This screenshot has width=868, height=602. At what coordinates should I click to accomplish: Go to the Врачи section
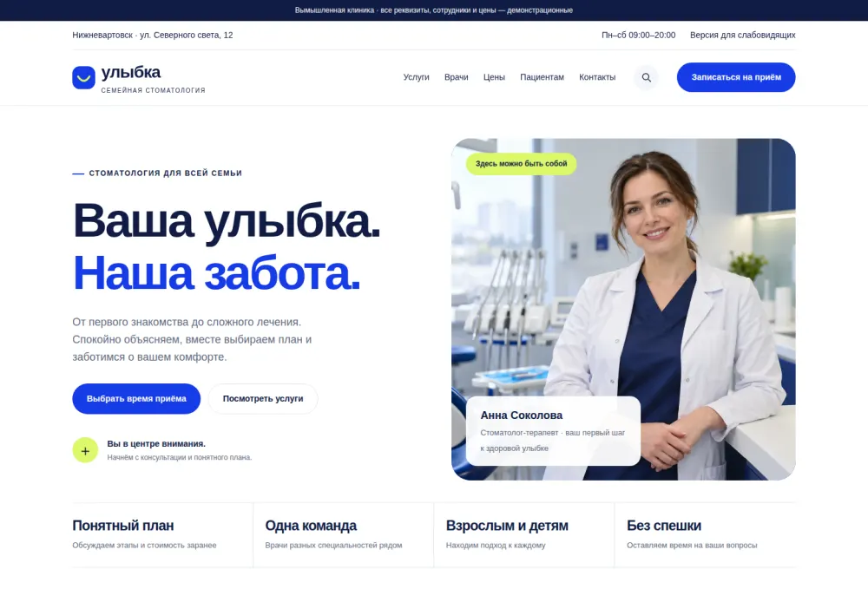(x=457, y=77)
